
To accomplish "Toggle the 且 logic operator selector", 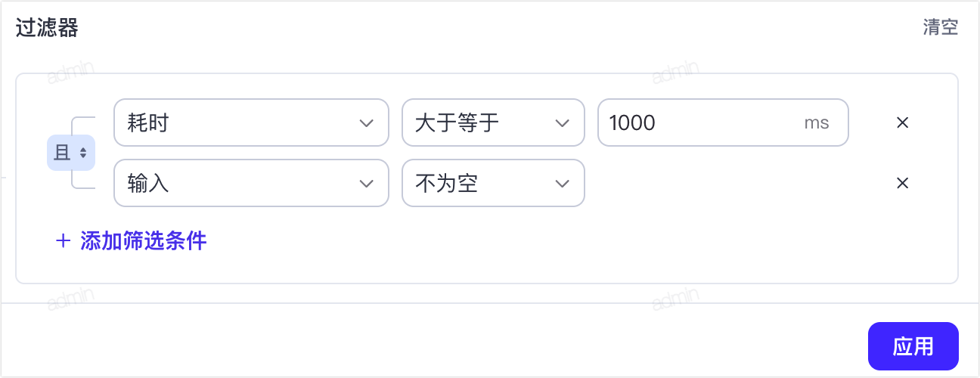I will (71, 153).
